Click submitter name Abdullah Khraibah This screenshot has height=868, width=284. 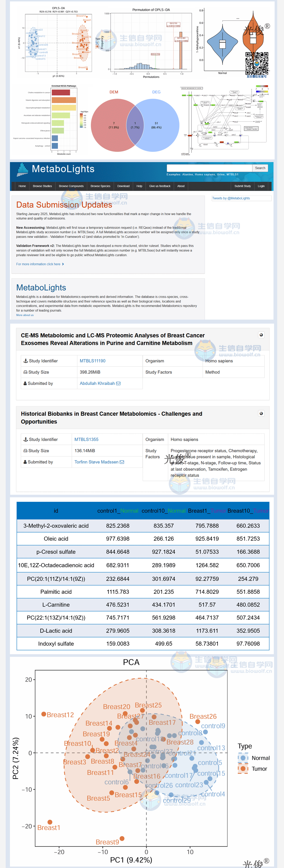(x=97, y=383)
